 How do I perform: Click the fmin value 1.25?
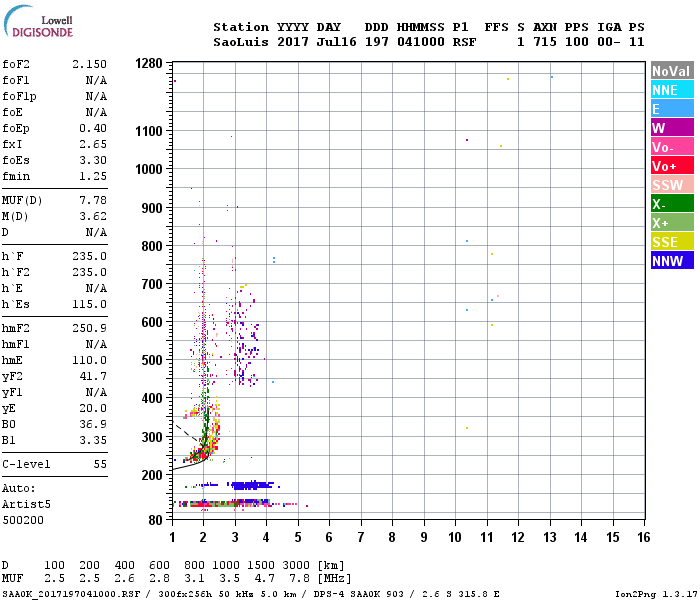[93, 176]
